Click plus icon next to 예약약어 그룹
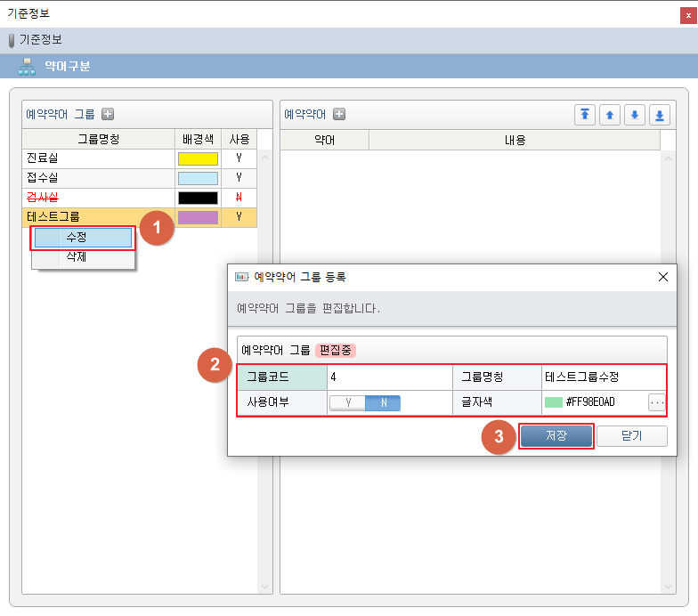 click(x=108, y=114)
